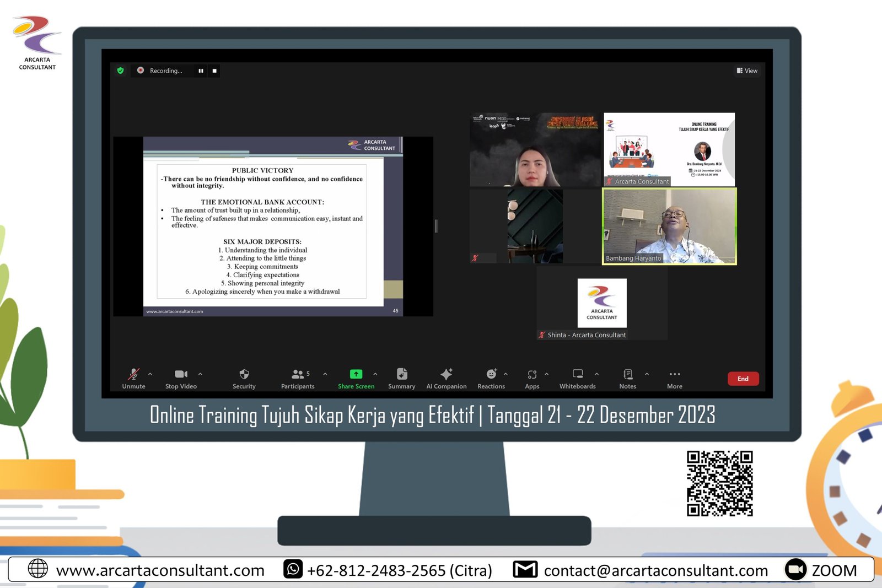Open the meeting Summary icon
The height and width of the screenshot is (588, 882).
tap(402, 375)
